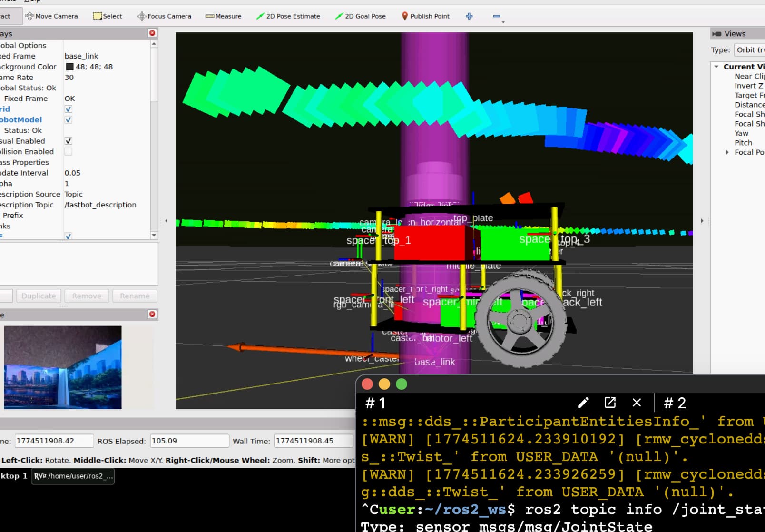Open the view Type dropdown
The width and height of the screenshot is (765, 532).
point(749,50)
